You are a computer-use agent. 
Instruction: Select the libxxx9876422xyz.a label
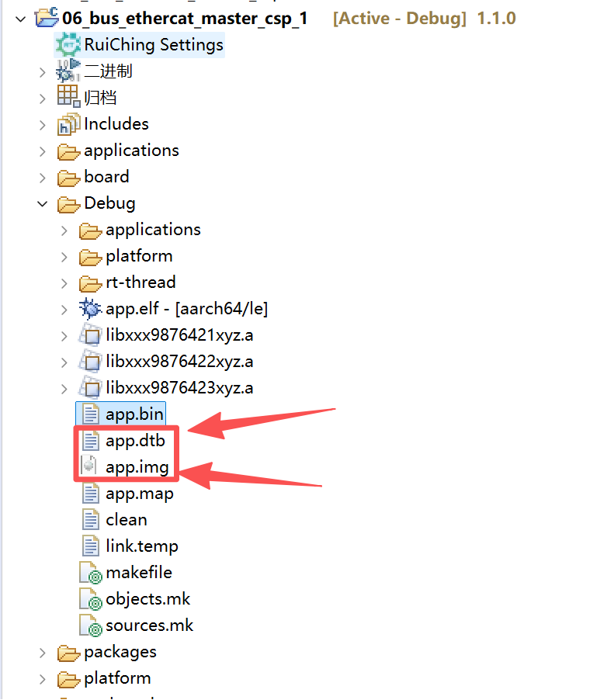tap(179, 362)
